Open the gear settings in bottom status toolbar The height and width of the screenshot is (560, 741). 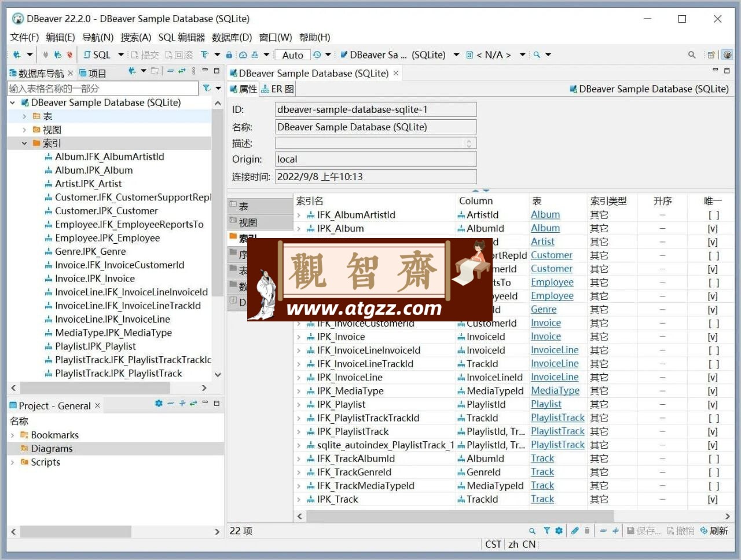(559, 530)
